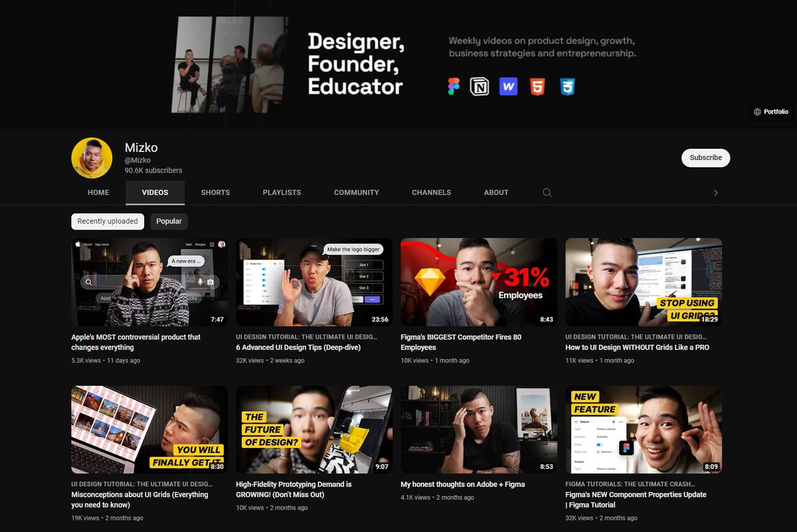Switch to the Home tab

click(x=98, y=193)
